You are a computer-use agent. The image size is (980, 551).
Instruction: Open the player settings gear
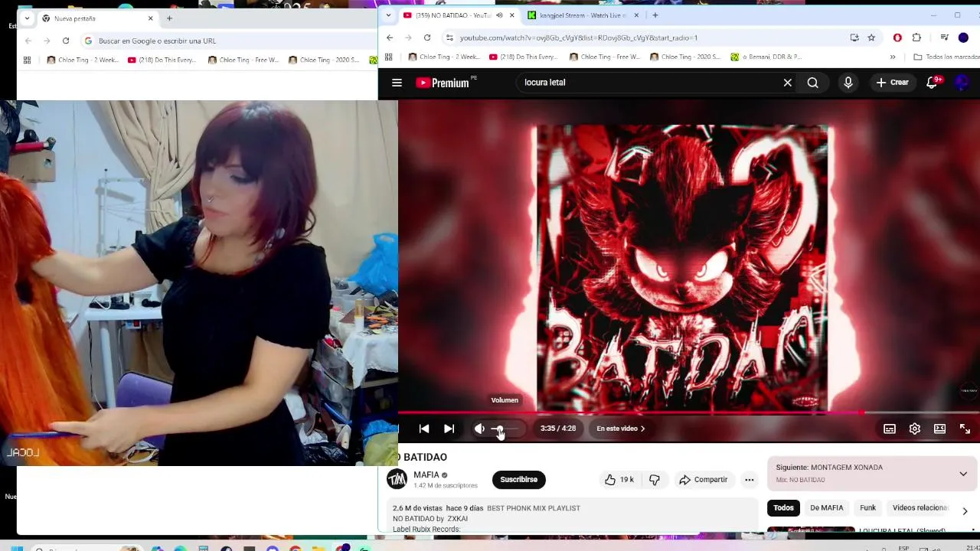click(915, 429)
